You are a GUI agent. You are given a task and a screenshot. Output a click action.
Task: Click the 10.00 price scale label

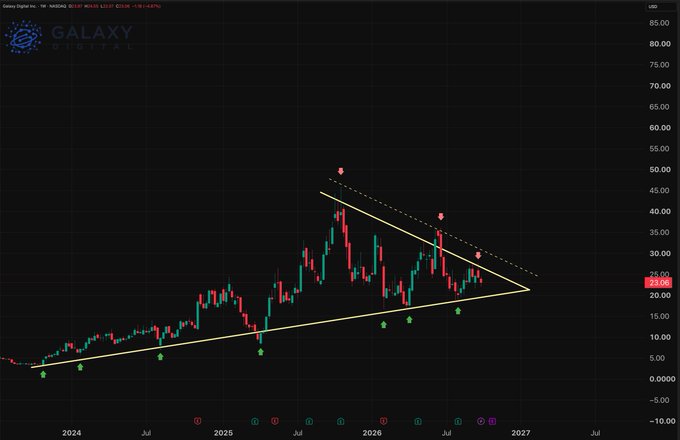[x=660, y=337]
